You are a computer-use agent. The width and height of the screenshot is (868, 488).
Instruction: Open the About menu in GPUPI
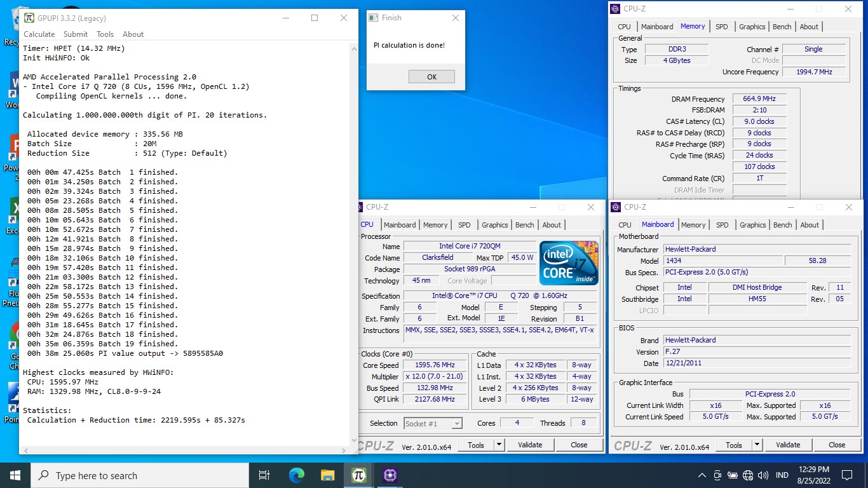point(133,34)
